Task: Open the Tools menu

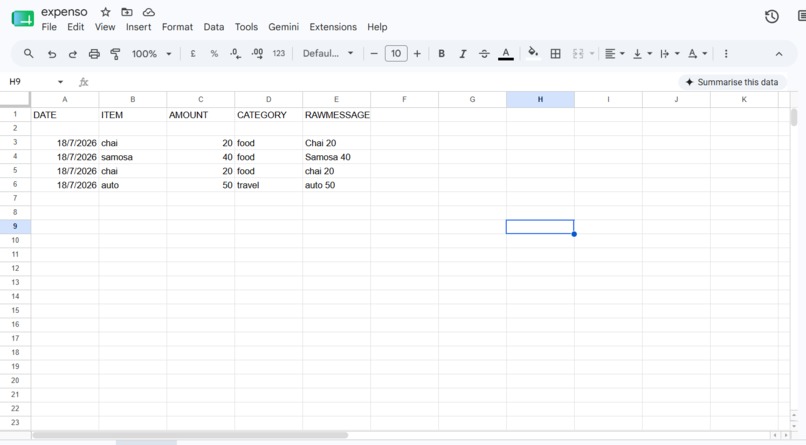Action: point(246,27)
